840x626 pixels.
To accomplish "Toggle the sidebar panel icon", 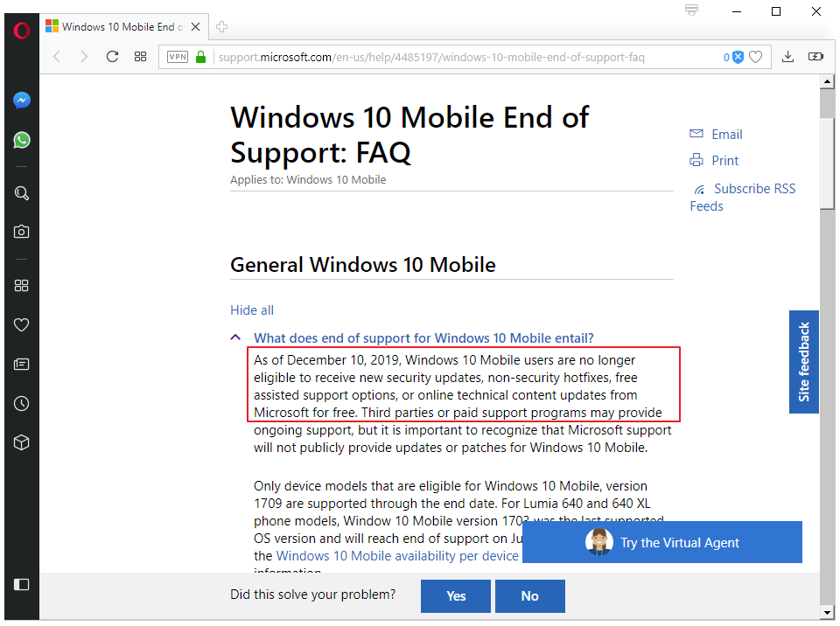I will click(21, 584).
